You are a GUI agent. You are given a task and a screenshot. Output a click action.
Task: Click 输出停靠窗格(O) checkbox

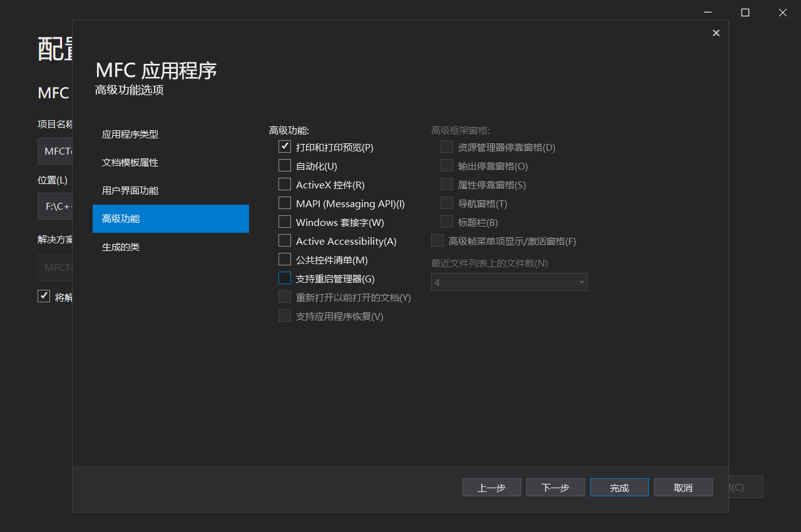pos(447,166)
